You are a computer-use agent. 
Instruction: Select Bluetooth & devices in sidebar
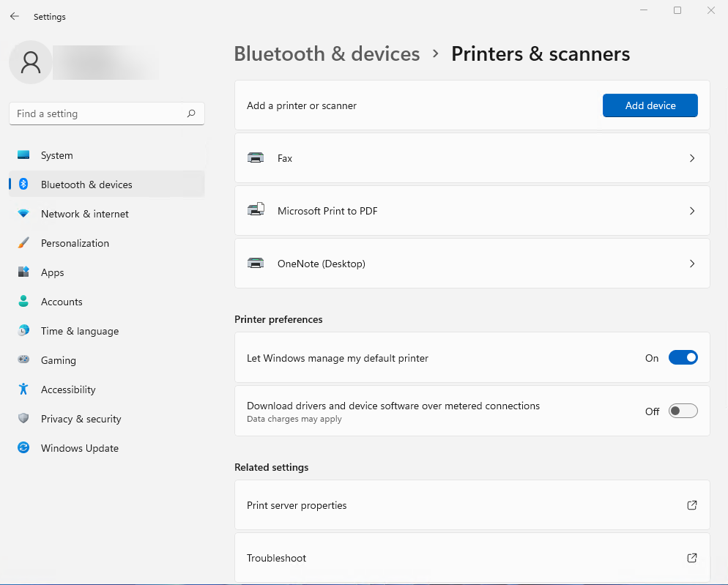(x=107, y=185)
